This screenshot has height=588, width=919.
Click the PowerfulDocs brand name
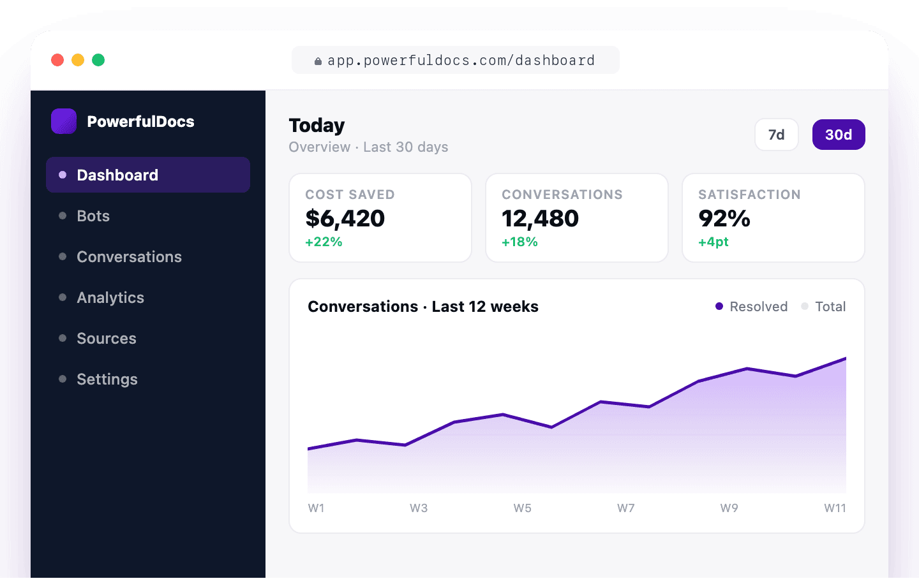(x=141, y=121)
